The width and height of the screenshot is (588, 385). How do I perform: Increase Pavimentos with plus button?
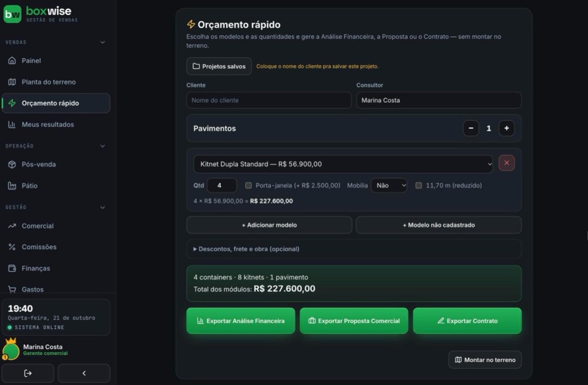(x=507, y=128)
